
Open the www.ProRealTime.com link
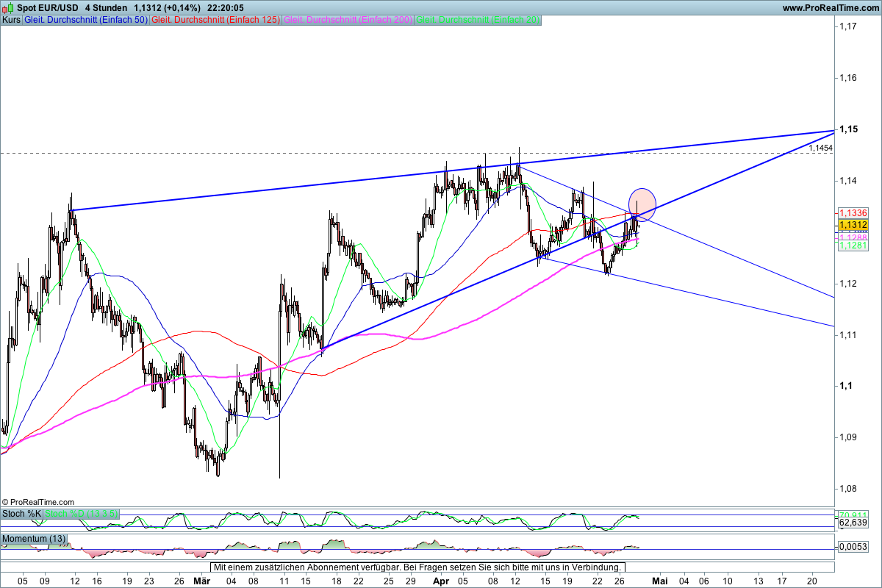coord(831,7)
